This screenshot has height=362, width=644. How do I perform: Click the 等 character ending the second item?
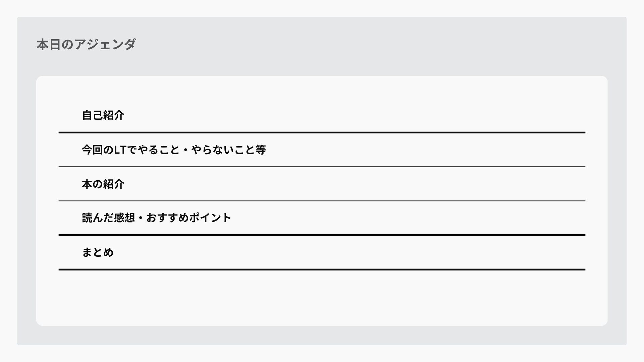point(261,149)
